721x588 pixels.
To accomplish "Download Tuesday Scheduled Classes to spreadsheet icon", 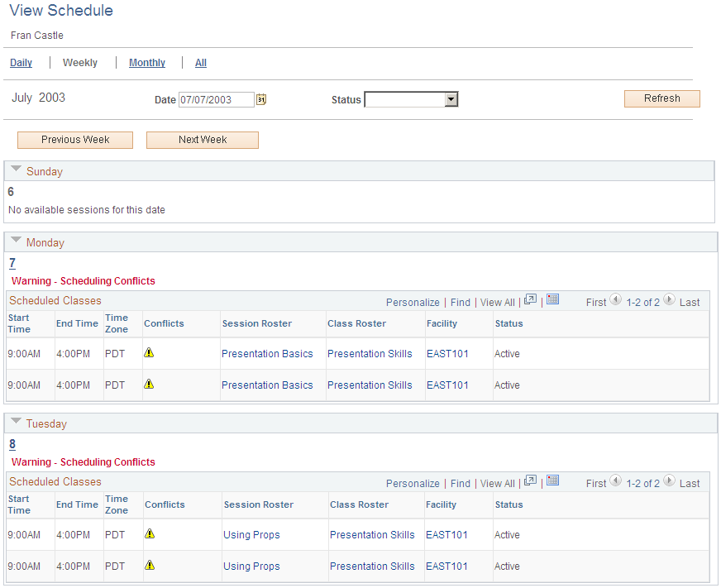I will coord(552,480).
